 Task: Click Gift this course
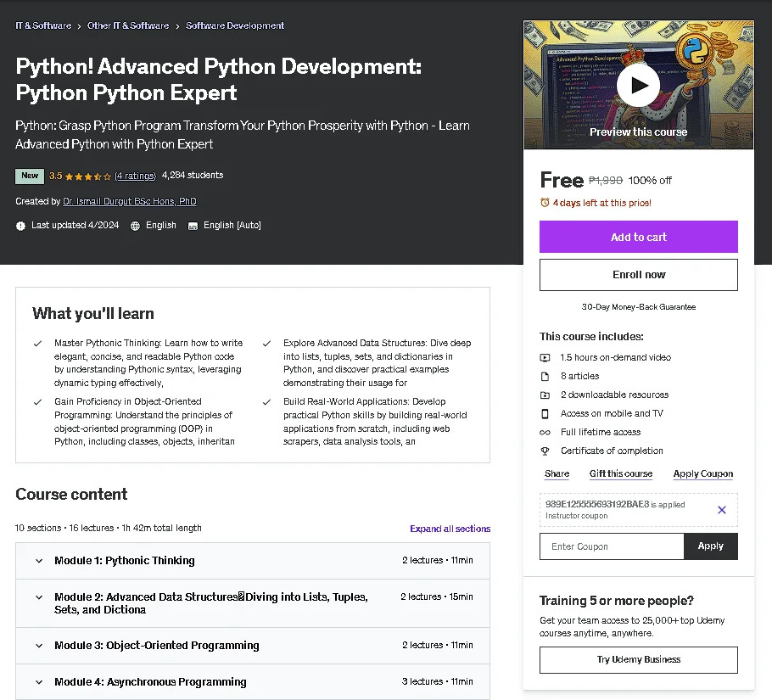click(621, 473)
